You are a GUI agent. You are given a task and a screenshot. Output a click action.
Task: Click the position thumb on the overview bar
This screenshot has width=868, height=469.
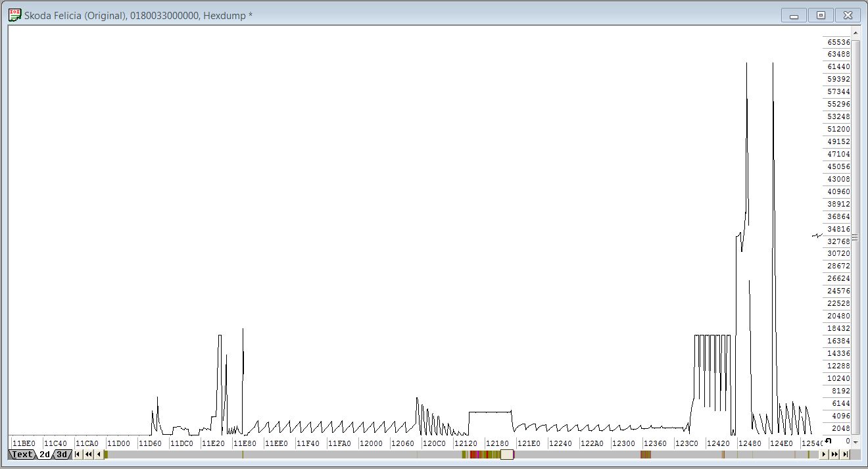(506, 455)
